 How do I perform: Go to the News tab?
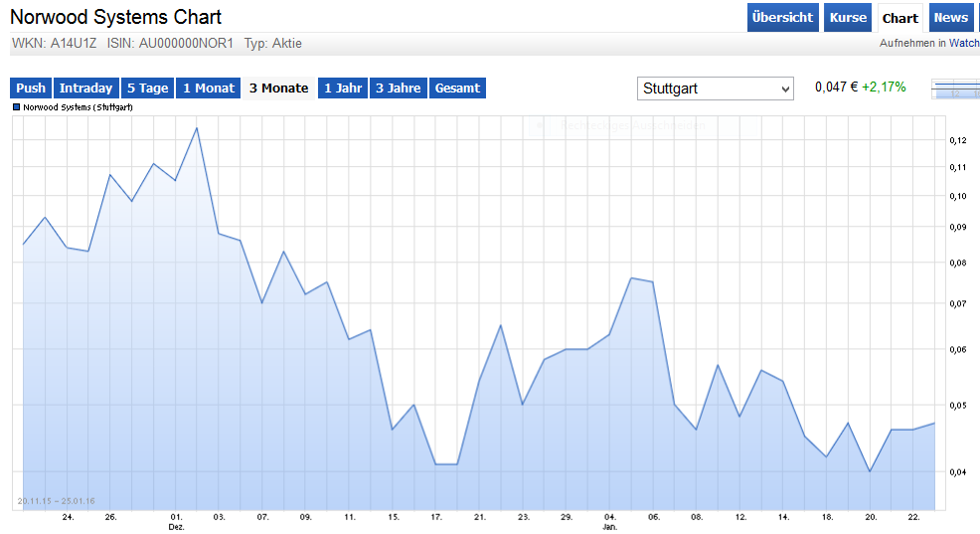click(950, 18)
